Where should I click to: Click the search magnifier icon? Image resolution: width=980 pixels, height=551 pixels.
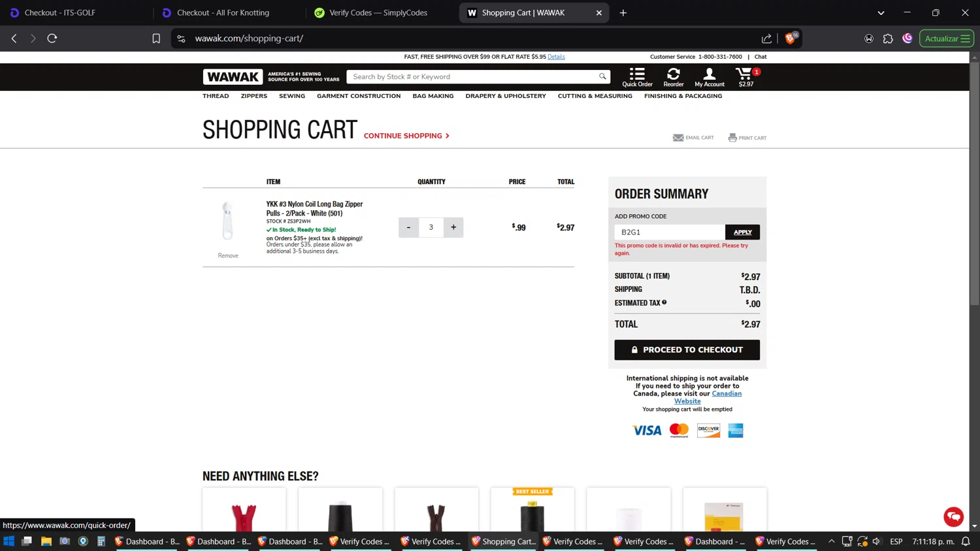(602, 76)
